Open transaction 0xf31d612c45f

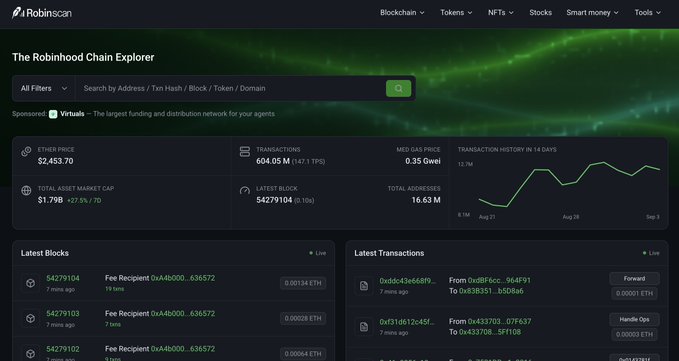click(407, 322)
